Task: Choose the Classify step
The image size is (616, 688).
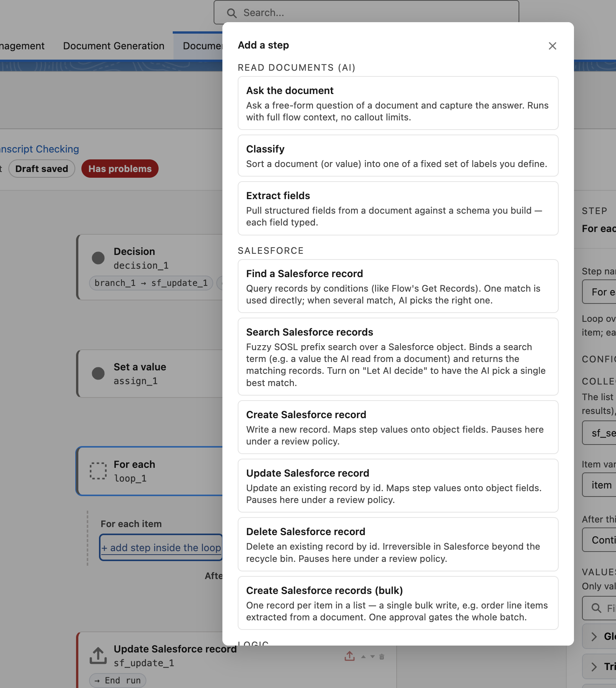Action: click(x=398, y=156)
